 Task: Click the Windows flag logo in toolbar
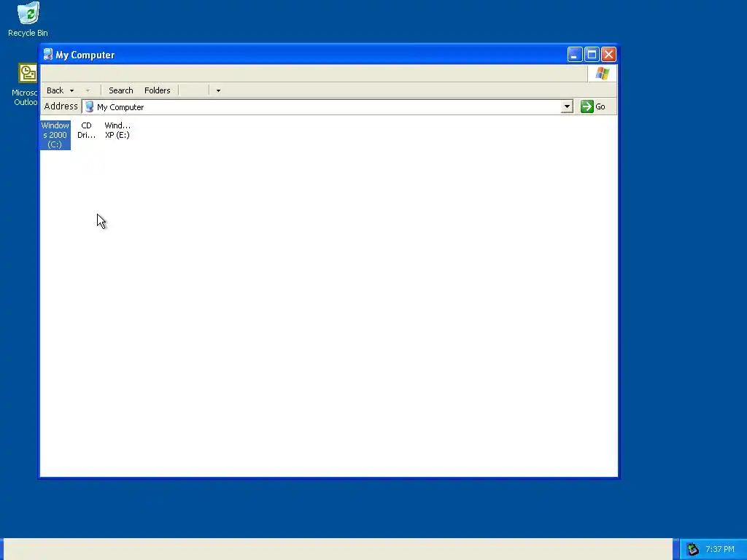point(602,74)
